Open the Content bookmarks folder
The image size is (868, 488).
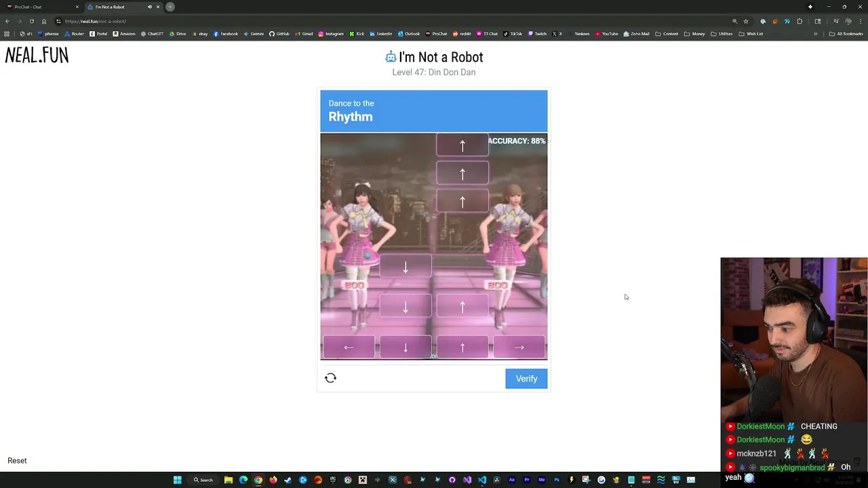coord(667,34)
